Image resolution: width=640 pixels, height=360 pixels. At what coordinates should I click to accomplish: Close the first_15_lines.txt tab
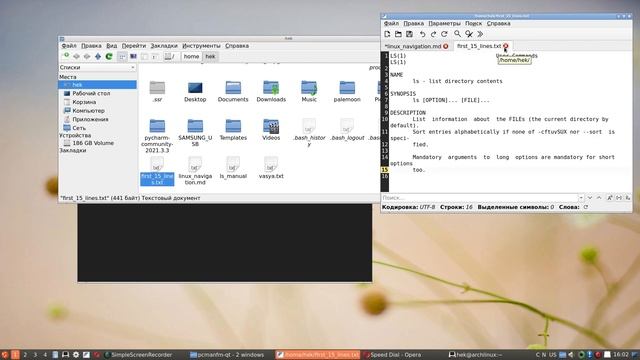coord(506,46)
